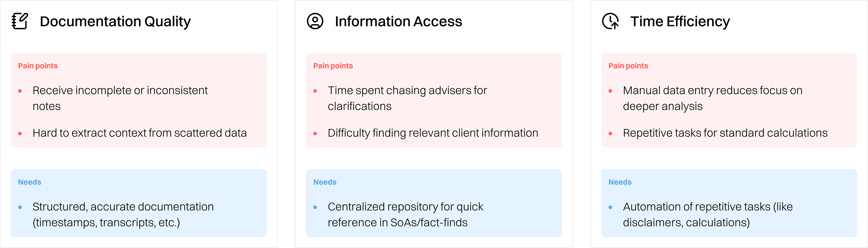Image resolution: width=868 pixels, height=248 pixels.
Task: Click Pain points label under Documentation Quality
Action: (x=38, y=66)
